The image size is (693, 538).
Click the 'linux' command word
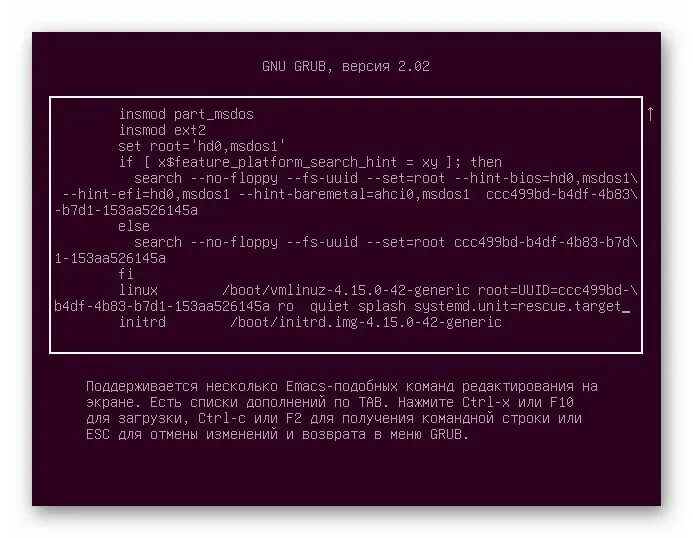138,290
